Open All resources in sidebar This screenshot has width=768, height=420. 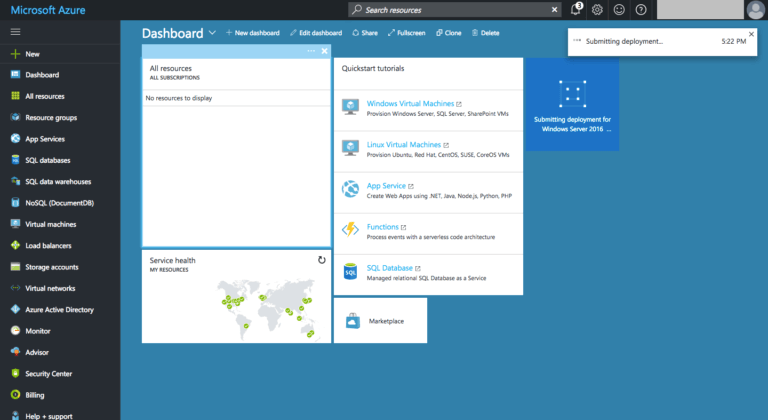pyautogui.click(x=45, y=97)
